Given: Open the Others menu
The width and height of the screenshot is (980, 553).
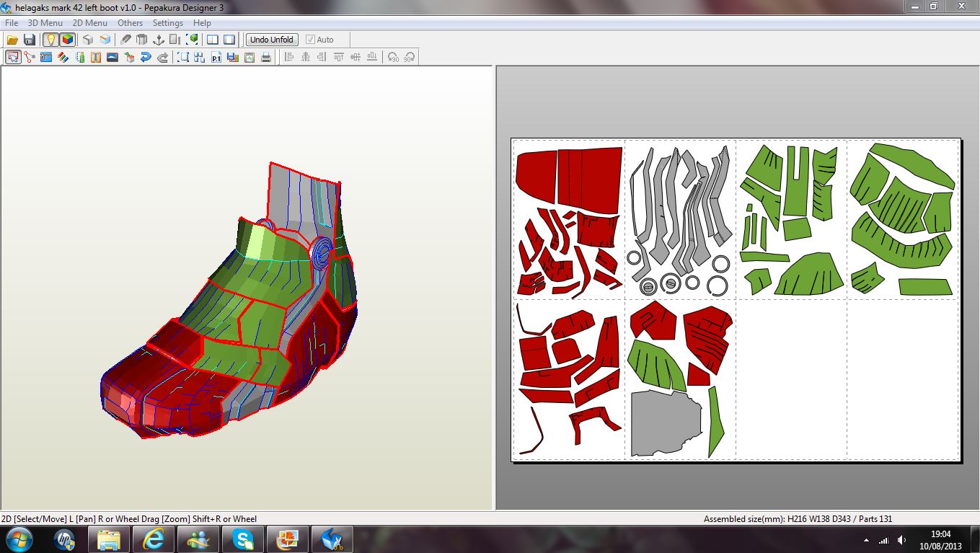Looking at the screenshot, I should point(131,23).
